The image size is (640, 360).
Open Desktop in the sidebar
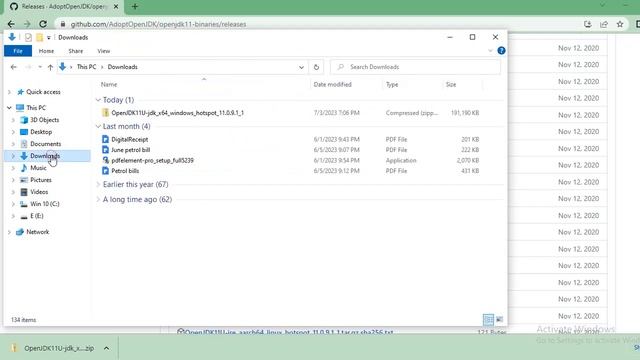[x=41, y=132]
